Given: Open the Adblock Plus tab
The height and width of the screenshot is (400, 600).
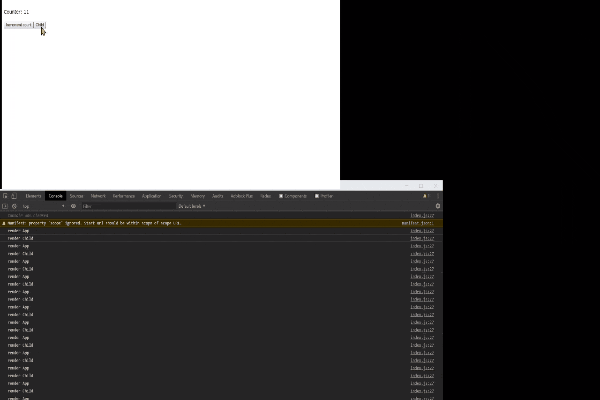Looking at the screenshot, I should (x=242, y=196).
